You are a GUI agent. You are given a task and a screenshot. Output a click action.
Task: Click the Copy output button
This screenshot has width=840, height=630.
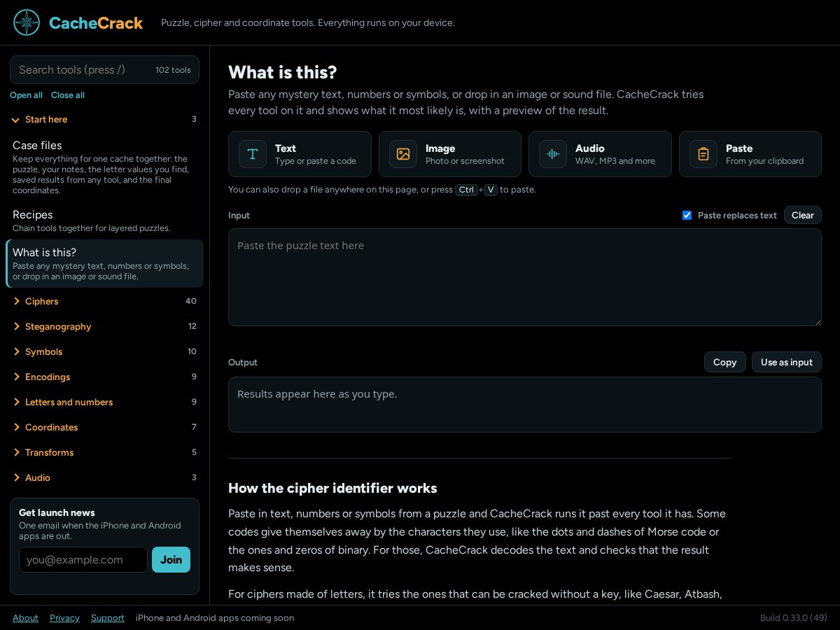click(x=724, y=362)
